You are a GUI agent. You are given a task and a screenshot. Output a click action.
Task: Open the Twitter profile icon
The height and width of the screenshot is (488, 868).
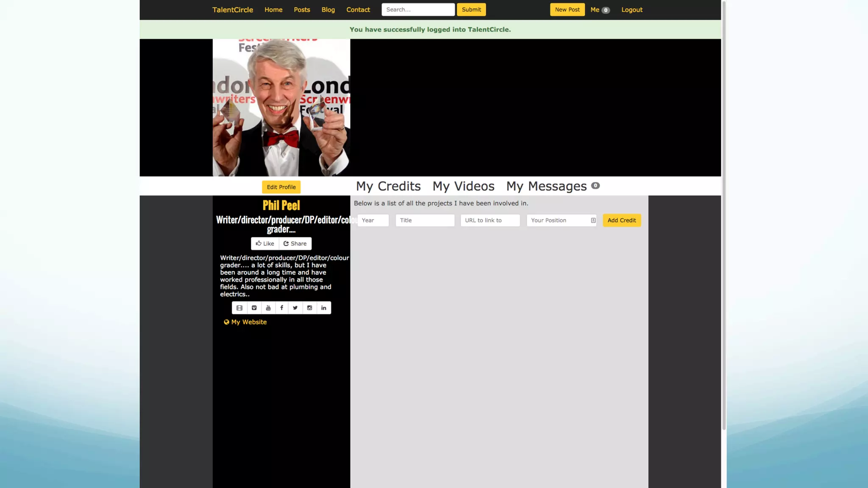pos(295,308)
